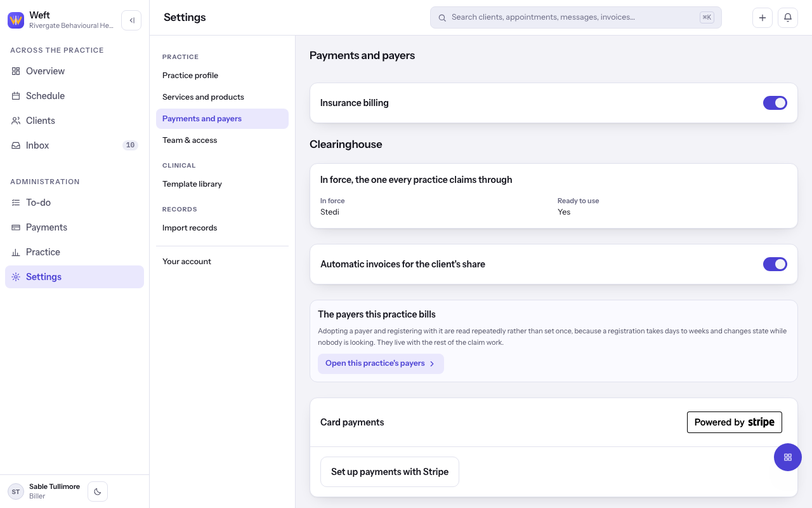Open the Template library
The image size is (812, 508).
(x=222, y=184)
